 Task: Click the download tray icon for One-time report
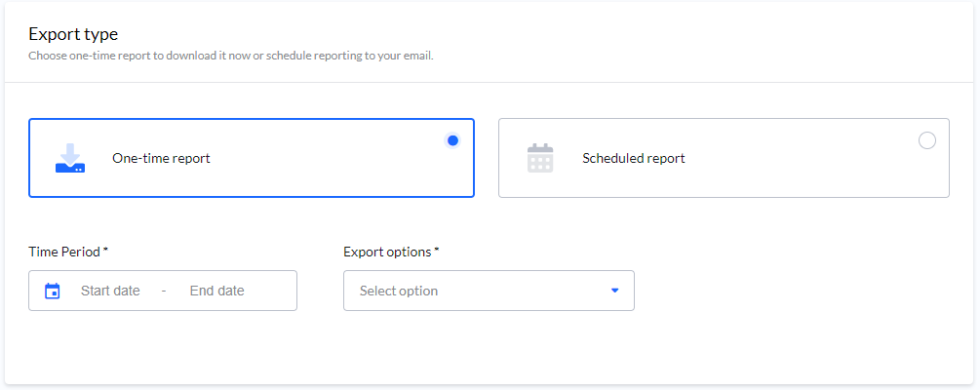tap(70, 158)
